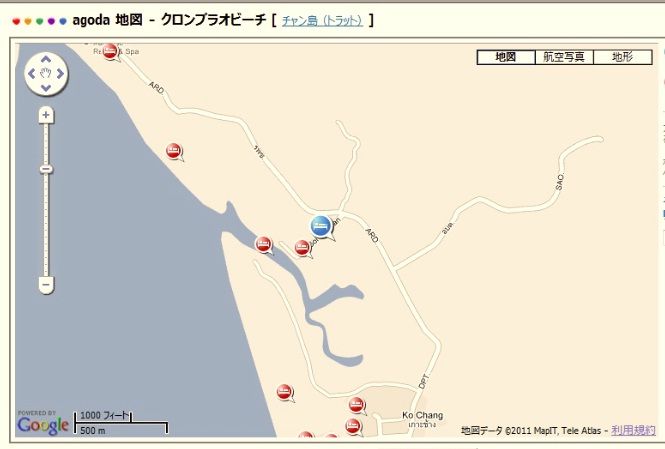Viewport: 665px width, 449px height.
Task: Click the blue hotel marker at road junction
Action: pyautogui.click(x=321, y=226)
